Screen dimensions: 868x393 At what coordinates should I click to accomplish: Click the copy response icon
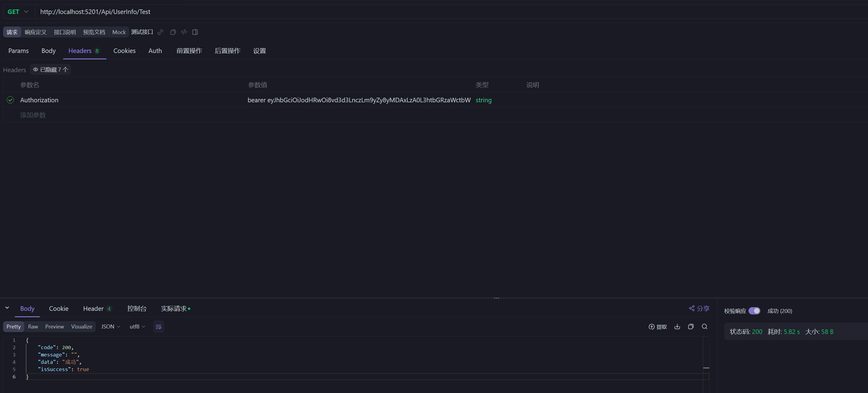[x=691, y=327]
